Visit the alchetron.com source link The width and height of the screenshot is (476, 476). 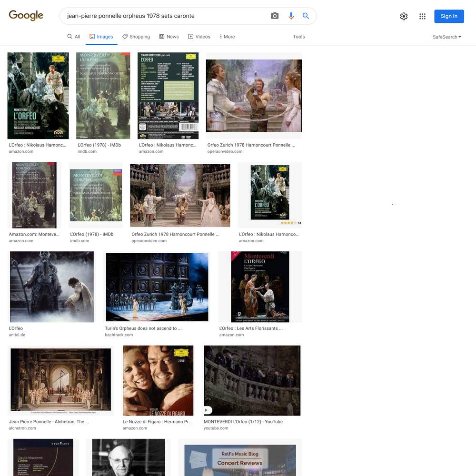(x=22, y=428)
